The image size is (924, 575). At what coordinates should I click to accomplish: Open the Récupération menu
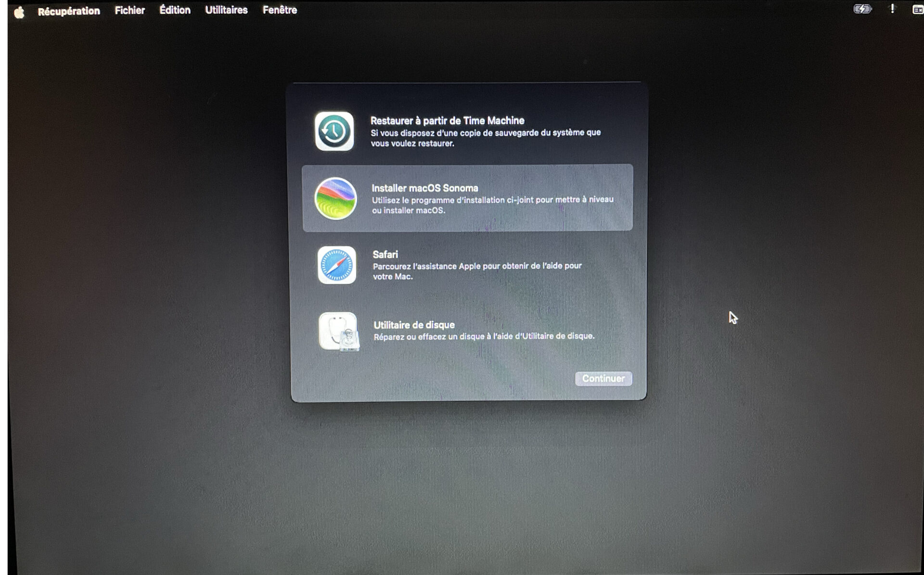(x=69, y=11)
